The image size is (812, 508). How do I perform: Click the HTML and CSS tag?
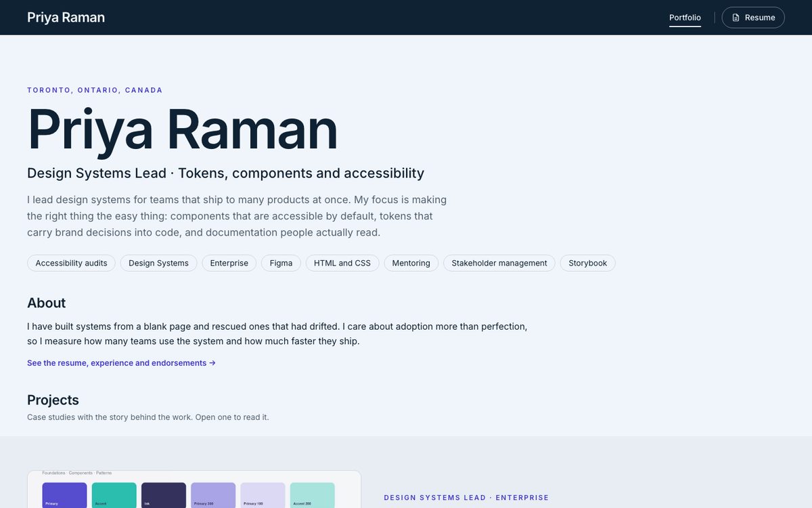coord(342,263)
